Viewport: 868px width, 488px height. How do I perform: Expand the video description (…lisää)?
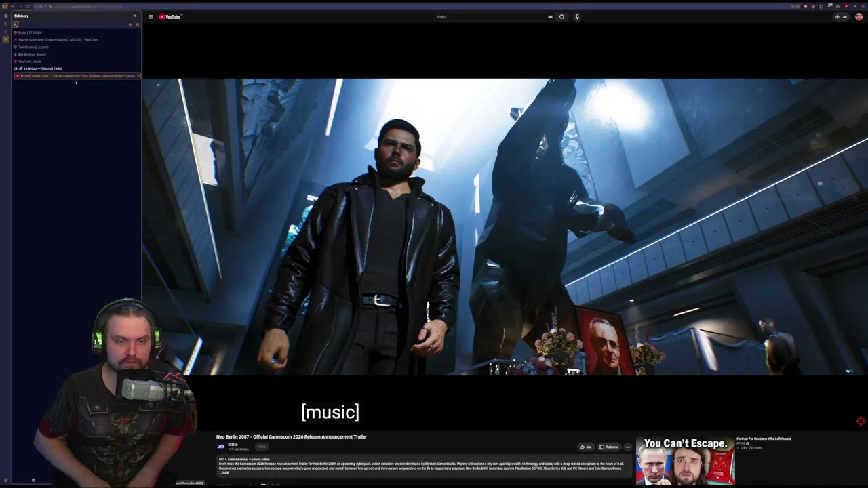[225, 472]
